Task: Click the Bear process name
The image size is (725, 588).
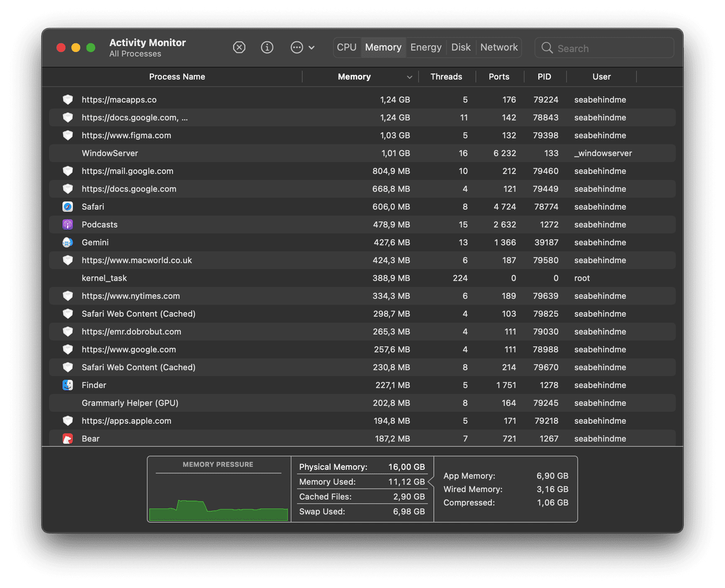Action: [x=90, y=439]
